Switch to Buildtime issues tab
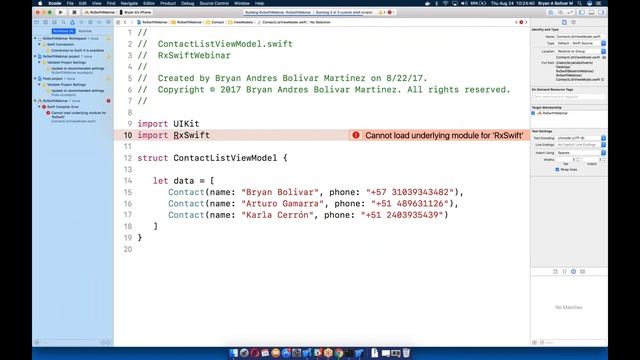Image resolution: width=640 pixels, height=360 pixels. click(64, 31)
